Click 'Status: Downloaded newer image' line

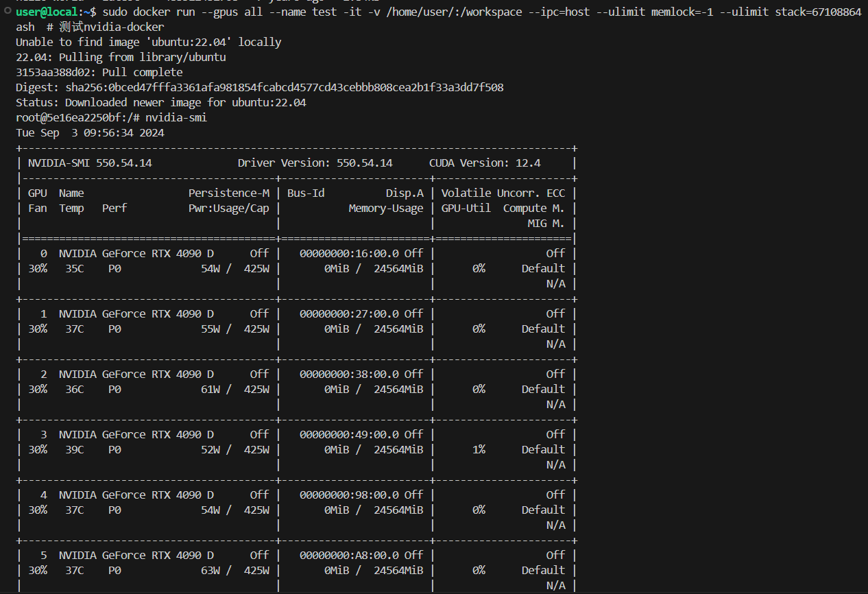[x=161, y=103]
